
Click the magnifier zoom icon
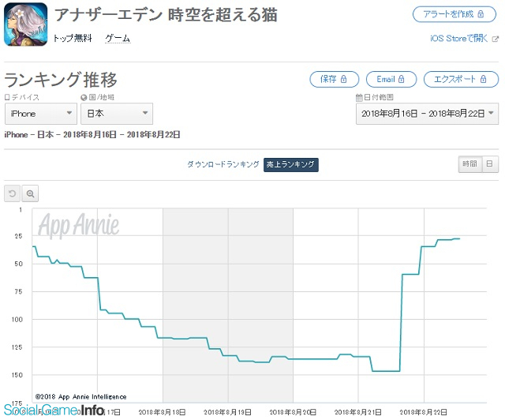click(x=30, y=193)
